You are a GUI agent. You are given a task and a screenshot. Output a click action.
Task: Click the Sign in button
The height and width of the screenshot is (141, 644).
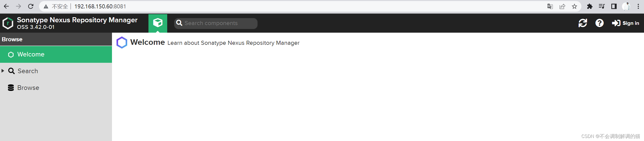coord(626,23)
